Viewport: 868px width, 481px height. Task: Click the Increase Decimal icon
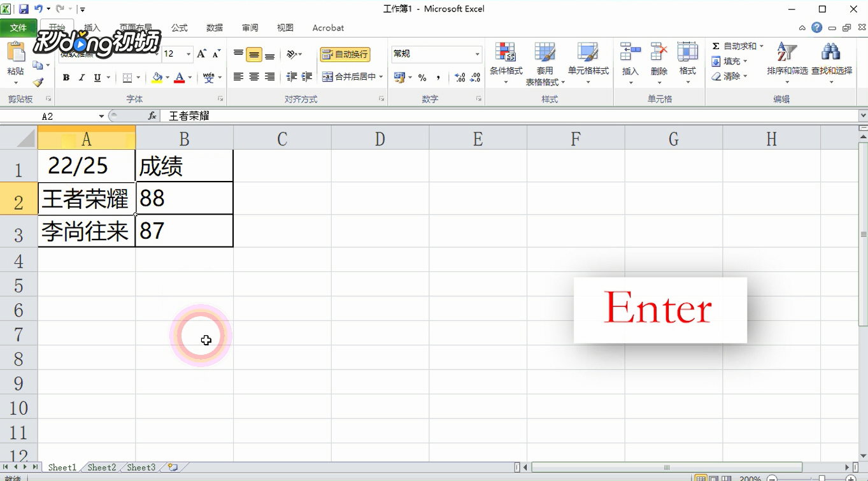pyautogui.click(x=460, y=77)
